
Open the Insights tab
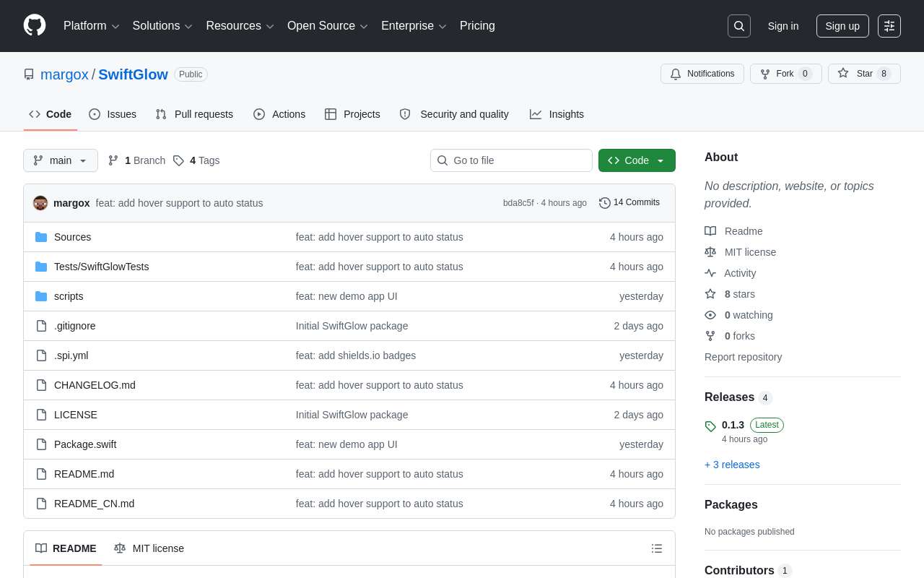[x=557, y=114]
